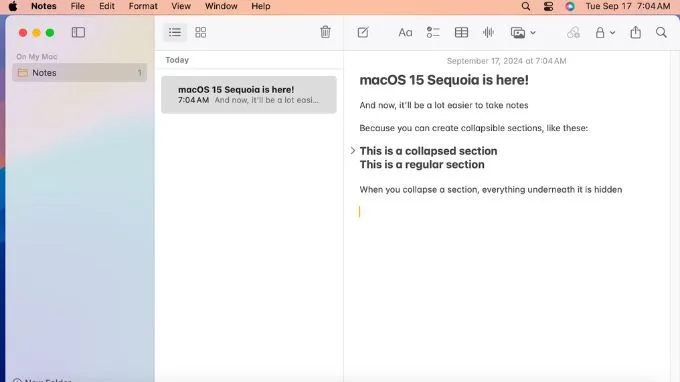Open the Help menu
This screenshot has height=382, width=680.
click(261, 7)
